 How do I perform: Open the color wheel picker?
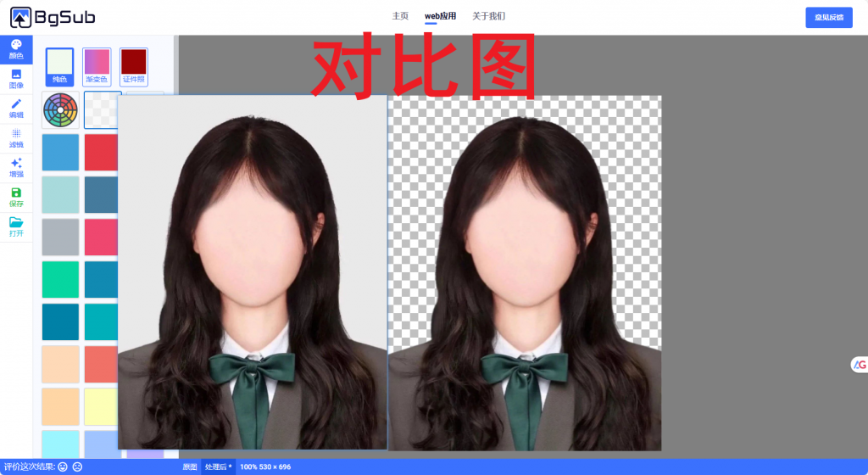60,109
